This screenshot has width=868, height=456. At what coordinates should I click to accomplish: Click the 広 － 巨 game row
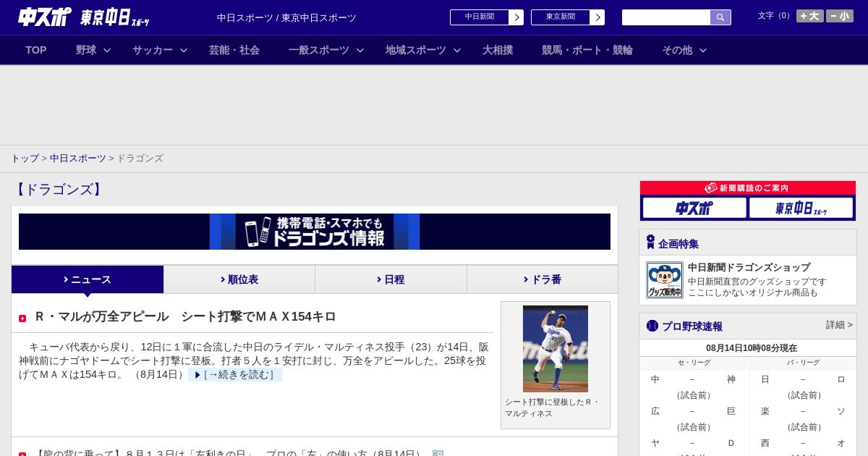[x=694, y=411]
